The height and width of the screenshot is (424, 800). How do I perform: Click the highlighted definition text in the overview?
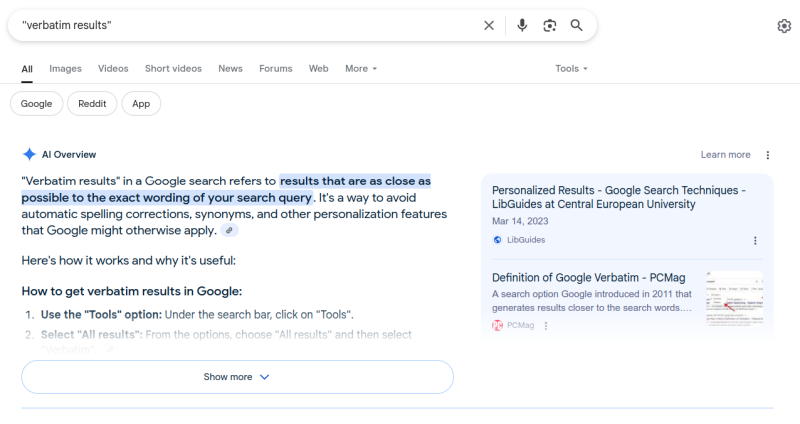(226, 189)
